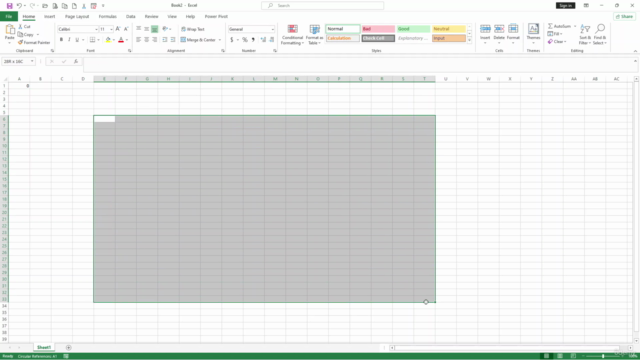Decrease indent of the selected cells
Viewport: 640px width, 360px height.
pyautogui.click(x=165, y=40)
